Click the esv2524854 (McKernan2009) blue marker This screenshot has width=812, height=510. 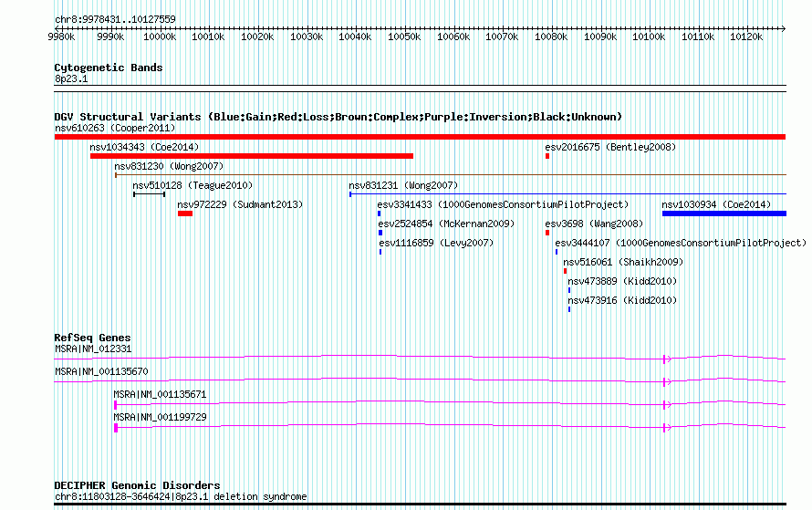point(380,233)
